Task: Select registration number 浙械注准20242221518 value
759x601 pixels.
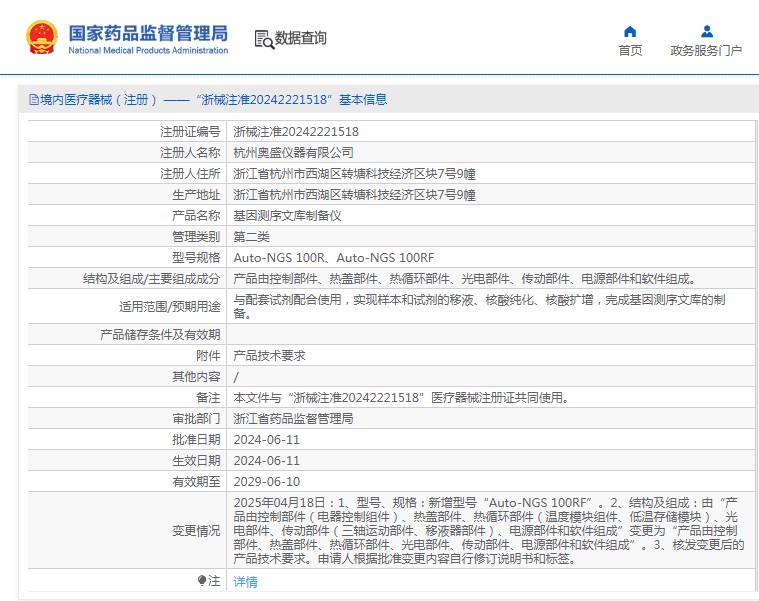Action: 296,132
